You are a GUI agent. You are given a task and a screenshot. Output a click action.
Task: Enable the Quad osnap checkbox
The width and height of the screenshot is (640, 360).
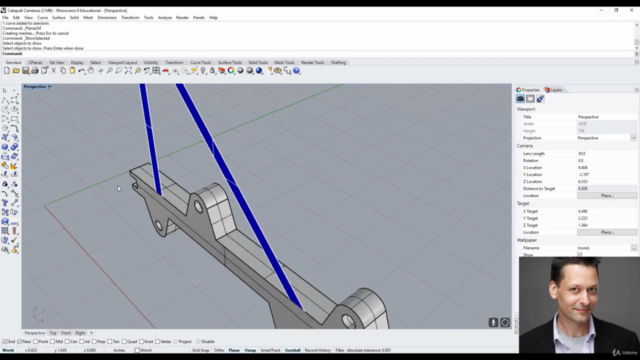pyautogui.click(x=124, y=342)
